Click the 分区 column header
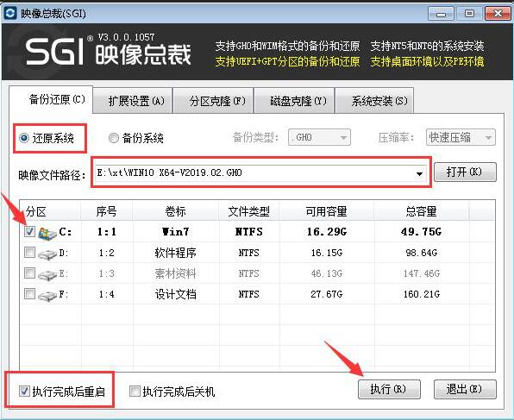Screen dimensions: 514x420 coord(50,211)
